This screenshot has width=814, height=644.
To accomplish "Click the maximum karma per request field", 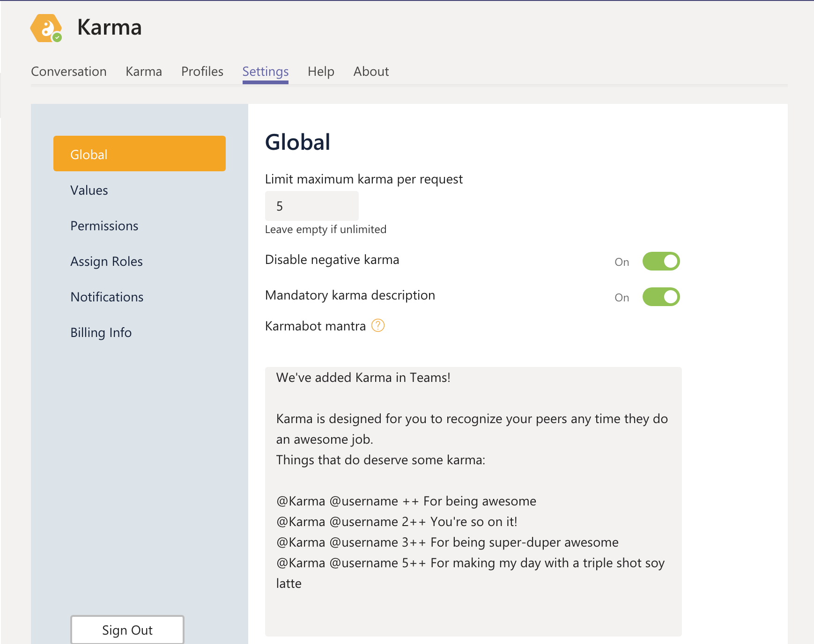I will coord(311,205).
